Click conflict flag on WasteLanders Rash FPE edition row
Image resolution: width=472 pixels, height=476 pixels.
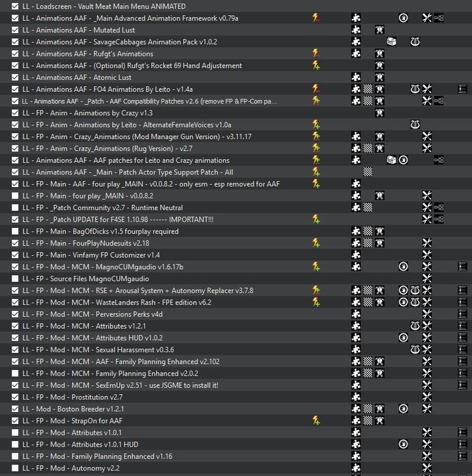coord(316,302)
